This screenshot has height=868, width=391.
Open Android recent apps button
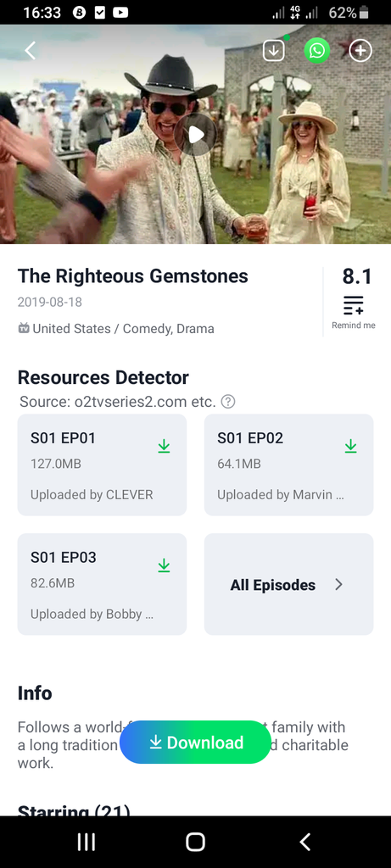point(87,842)
